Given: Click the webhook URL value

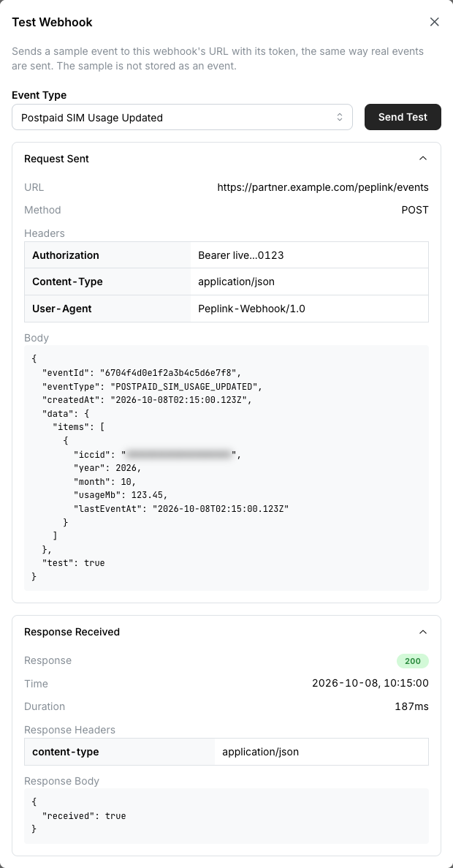Looking at the screenshot, I should (x=323, y=188).
